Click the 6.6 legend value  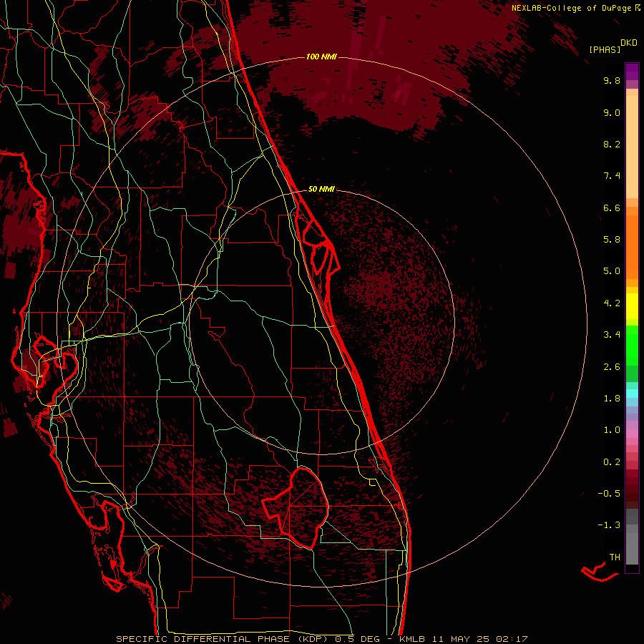click(612, 208)
